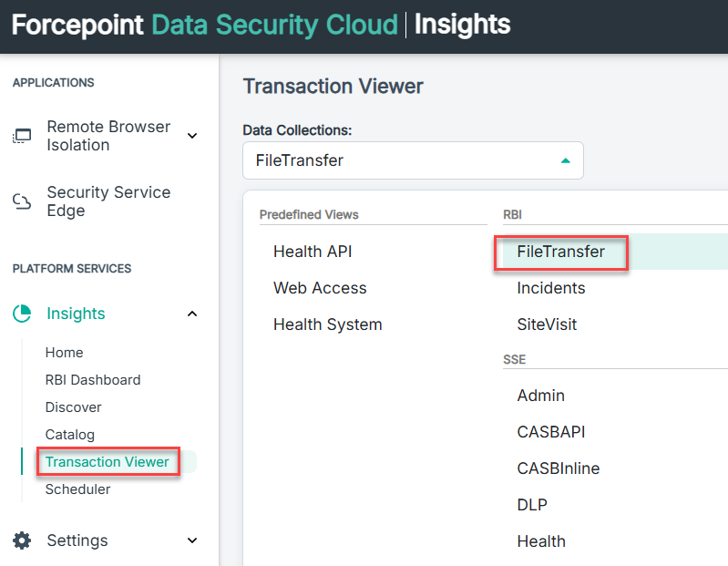This screenshot has width=728, height=566.
Task: Go to RBI Dashboard
Action: pyautogui.click(x=93, y=380)
